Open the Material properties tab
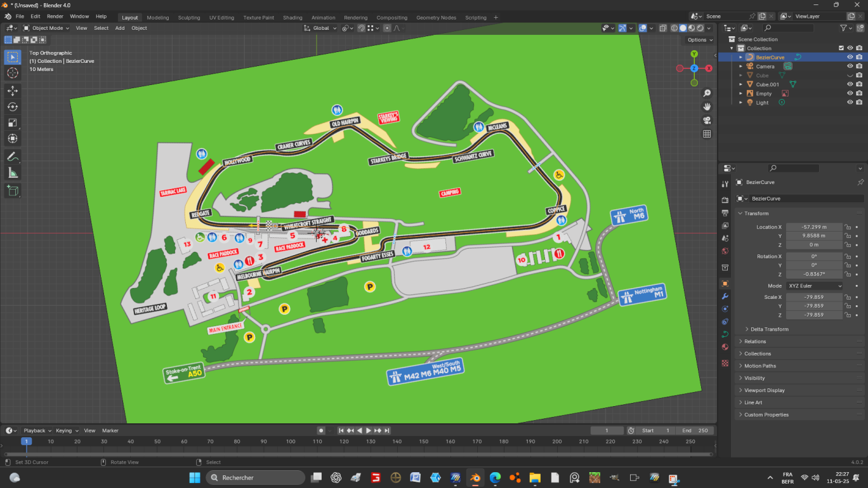This screenshot has width=868, height=488. pyautogui.click(x=725, y=346)
